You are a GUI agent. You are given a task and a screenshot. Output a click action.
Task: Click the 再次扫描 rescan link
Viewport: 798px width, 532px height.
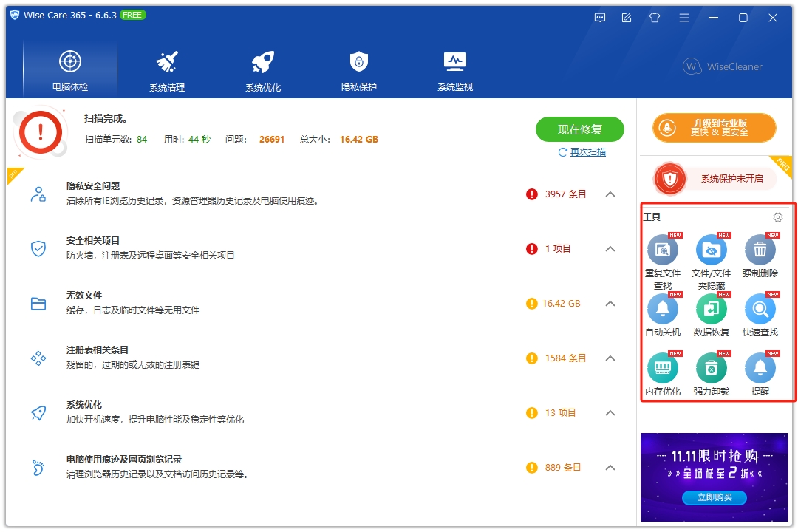[585, 151]
